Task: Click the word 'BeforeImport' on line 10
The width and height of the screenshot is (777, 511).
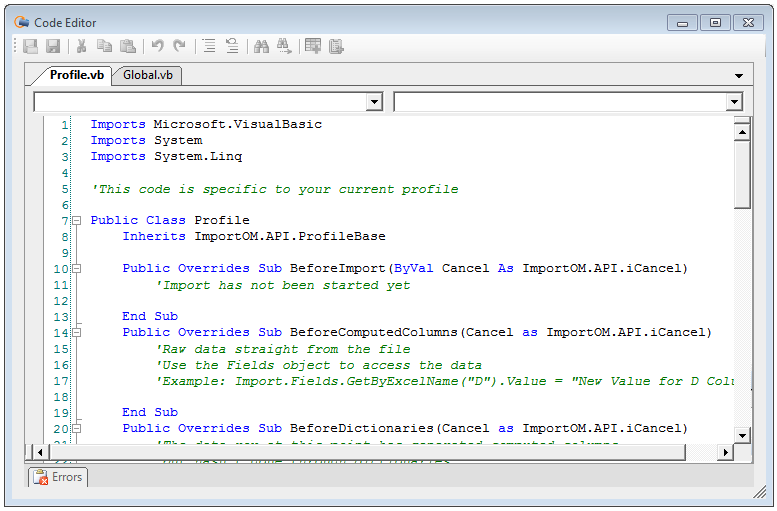Action: click(x=337, y=268)
